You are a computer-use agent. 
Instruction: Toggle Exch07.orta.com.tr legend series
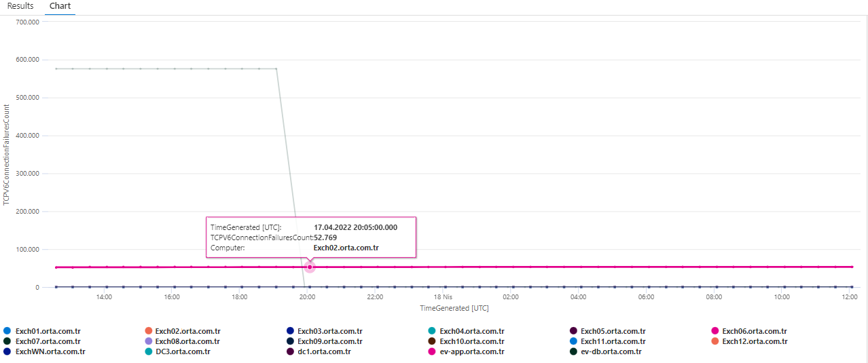(41, 341)
